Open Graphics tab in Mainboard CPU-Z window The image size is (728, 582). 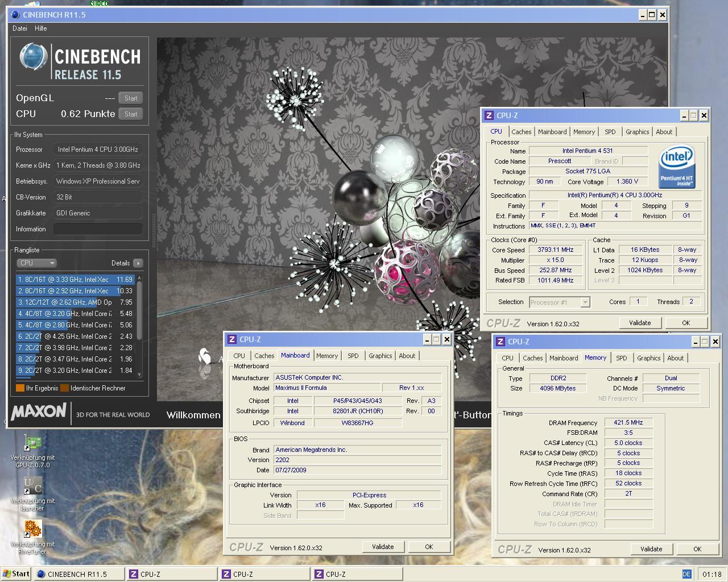click(380, 356)
